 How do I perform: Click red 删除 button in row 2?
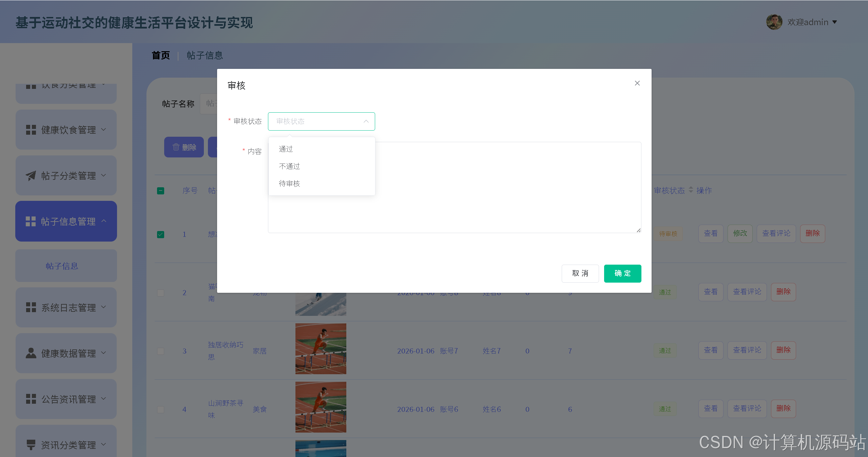(x=783, y=292)
